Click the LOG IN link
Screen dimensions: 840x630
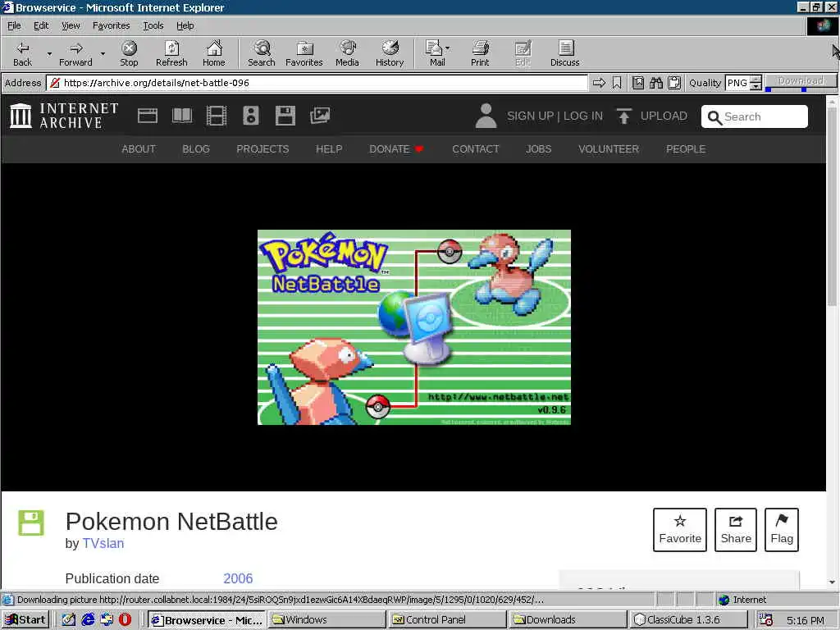(x=583, y=116)
